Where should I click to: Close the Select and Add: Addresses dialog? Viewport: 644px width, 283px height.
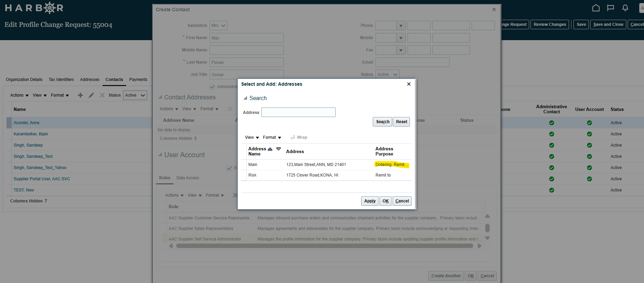(x=409, y=84)
